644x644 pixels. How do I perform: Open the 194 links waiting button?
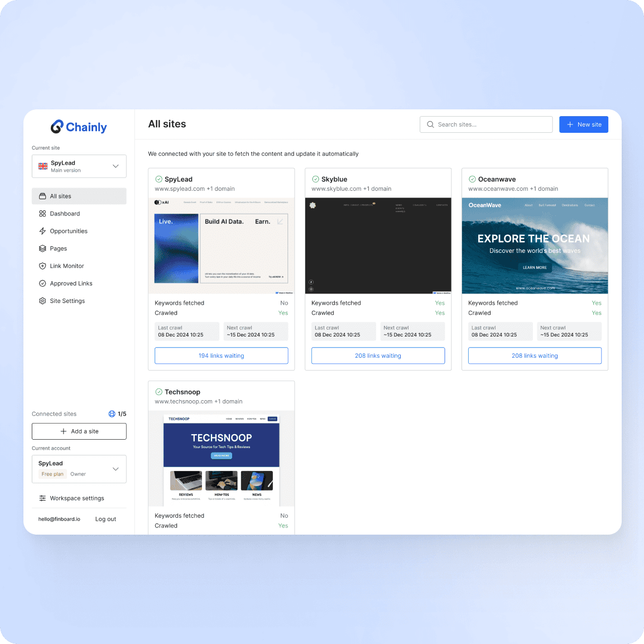[221, 355]
